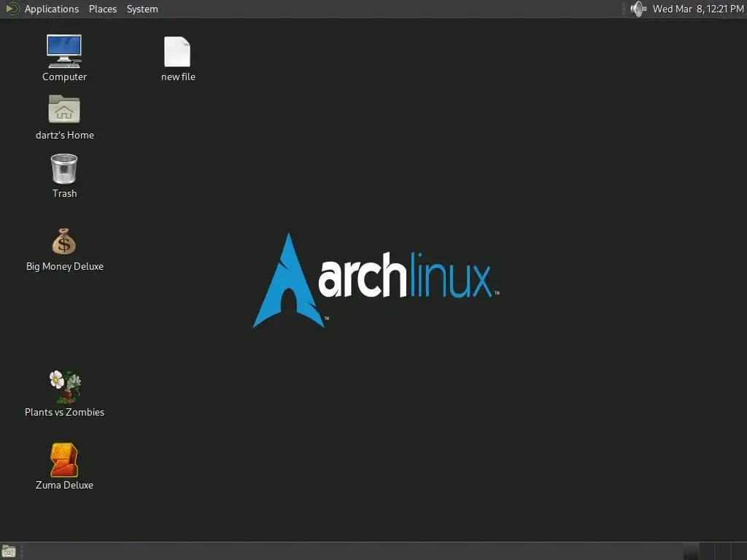The height and width of the screenshot is (560, 747).
Task: Open the Places menu
Action: pyautogui.click(x=102, y=9)
